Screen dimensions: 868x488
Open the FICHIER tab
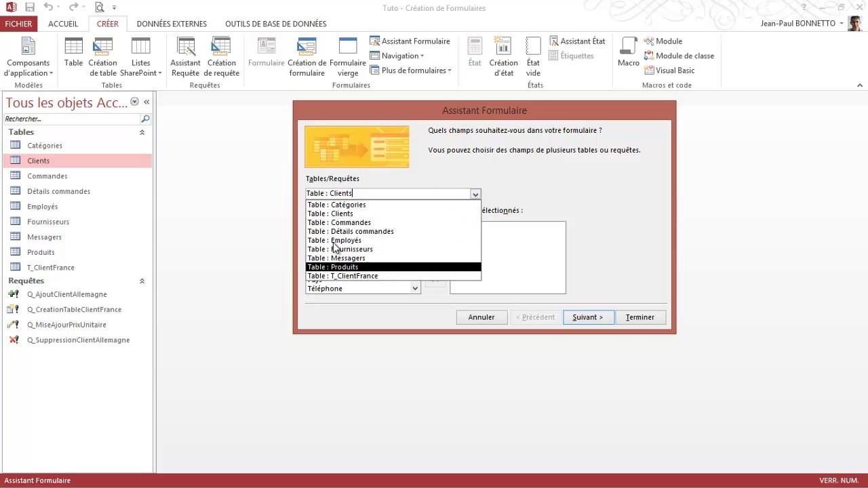click(18, 24)
